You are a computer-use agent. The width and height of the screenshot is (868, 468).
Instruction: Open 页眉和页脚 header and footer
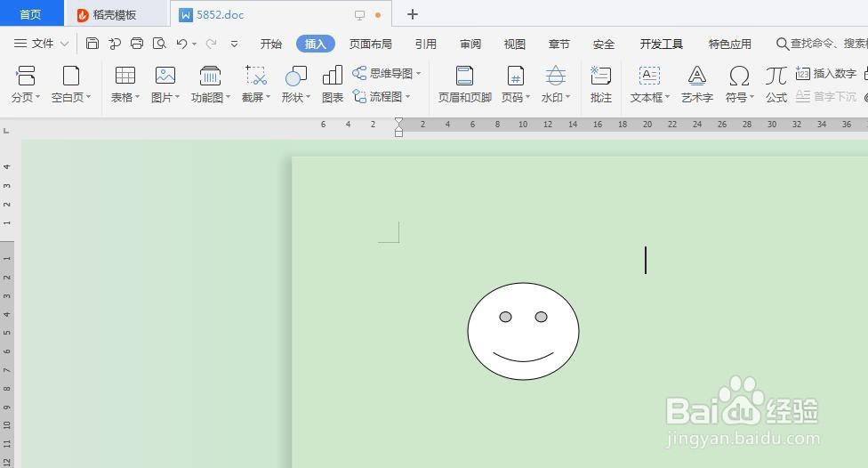click(465, 84)
